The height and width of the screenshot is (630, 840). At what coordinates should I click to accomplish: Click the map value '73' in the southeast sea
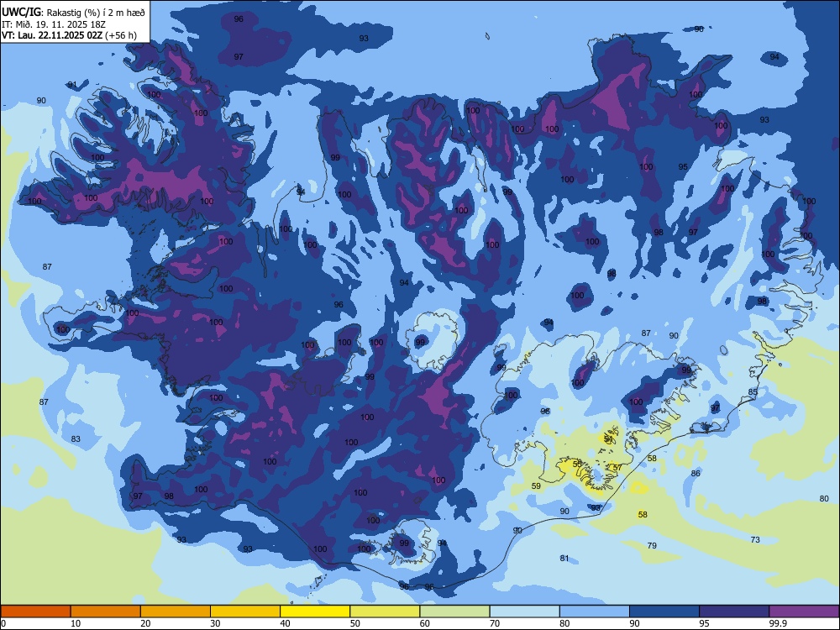point(755,539)
